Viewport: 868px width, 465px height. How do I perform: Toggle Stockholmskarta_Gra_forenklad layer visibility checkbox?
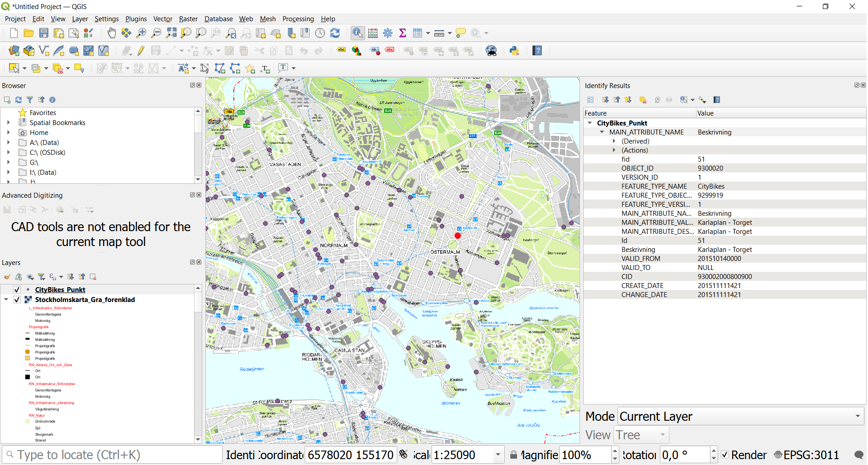[17, 300]
